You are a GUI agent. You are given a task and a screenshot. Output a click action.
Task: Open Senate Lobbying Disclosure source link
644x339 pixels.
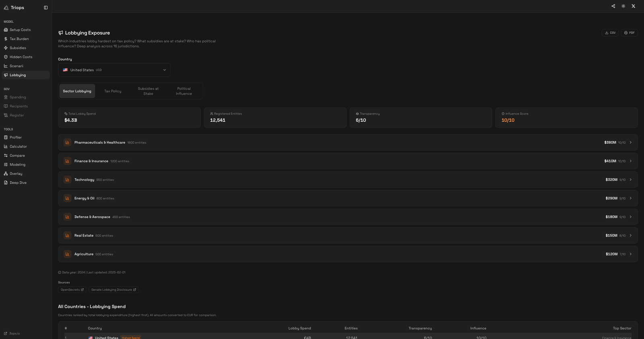[114, 290]
